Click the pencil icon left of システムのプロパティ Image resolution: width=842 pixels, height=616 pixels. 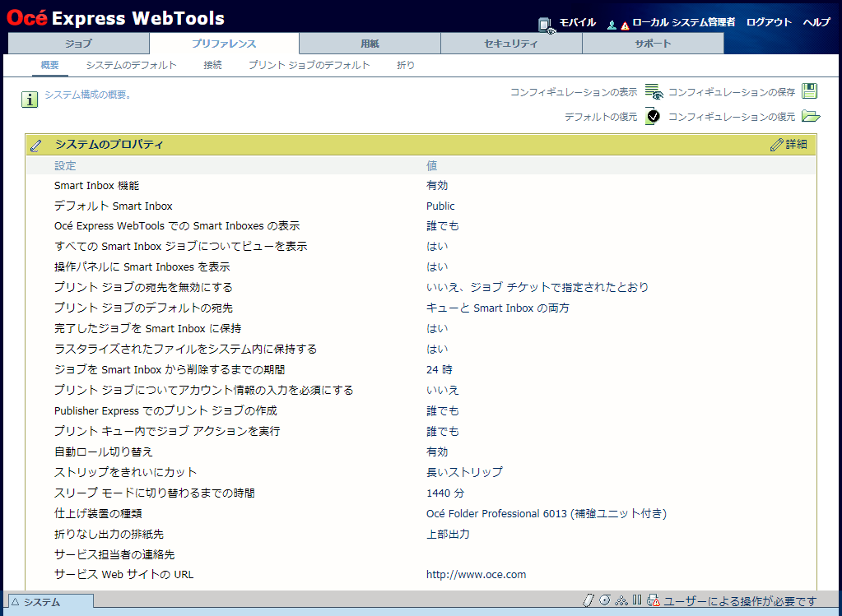[36, 145]
